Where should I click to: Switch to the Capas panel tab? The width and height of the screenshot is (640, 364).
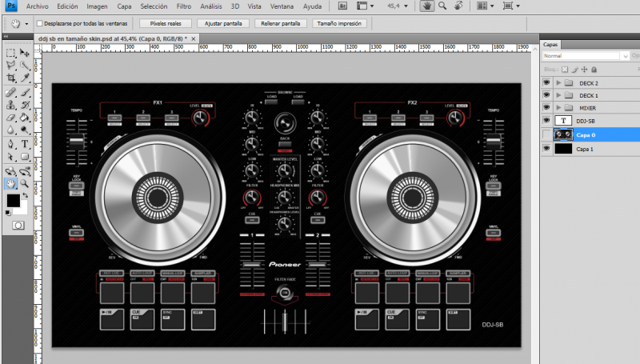[550, 45]
